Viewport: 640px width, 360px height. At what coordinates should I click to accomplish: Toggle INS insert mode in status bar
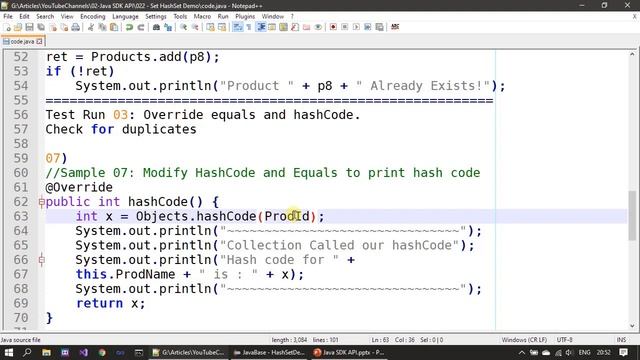[x=621, y=340]
